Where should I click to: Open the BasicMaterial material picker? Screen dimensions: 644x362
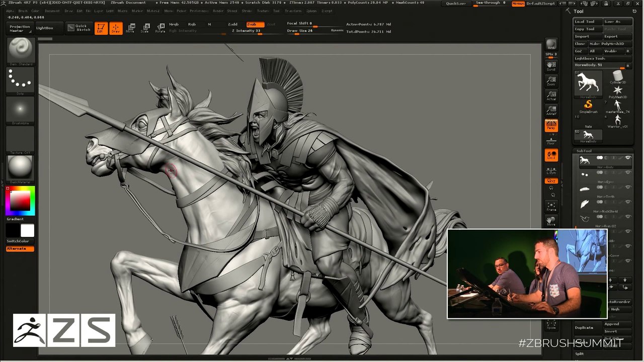[20, 169]
